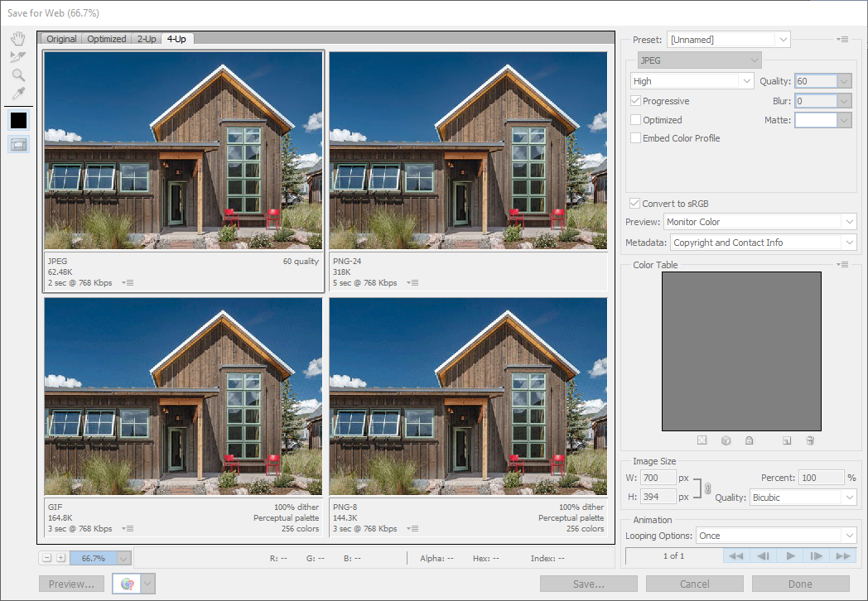The width and height of the screenshot is (868, 601).
Task: Select the Eyedropper tool
Action: [18, 93]
